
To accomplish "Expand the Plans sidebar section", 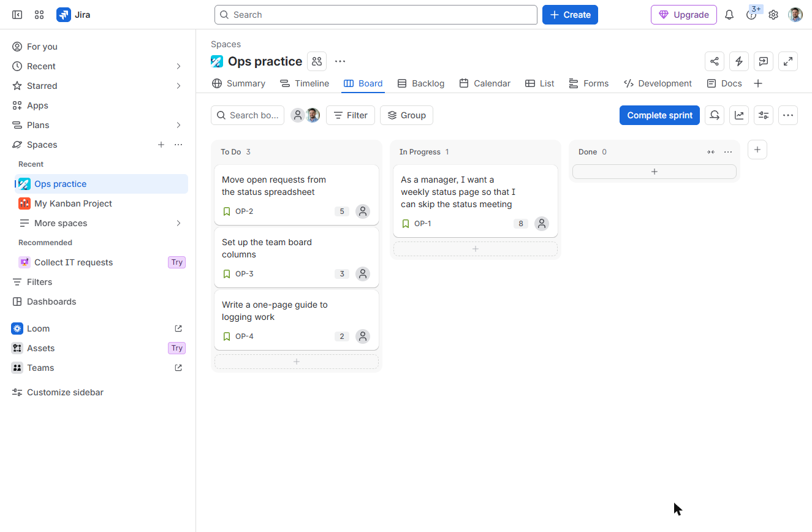I will point(179,125).
